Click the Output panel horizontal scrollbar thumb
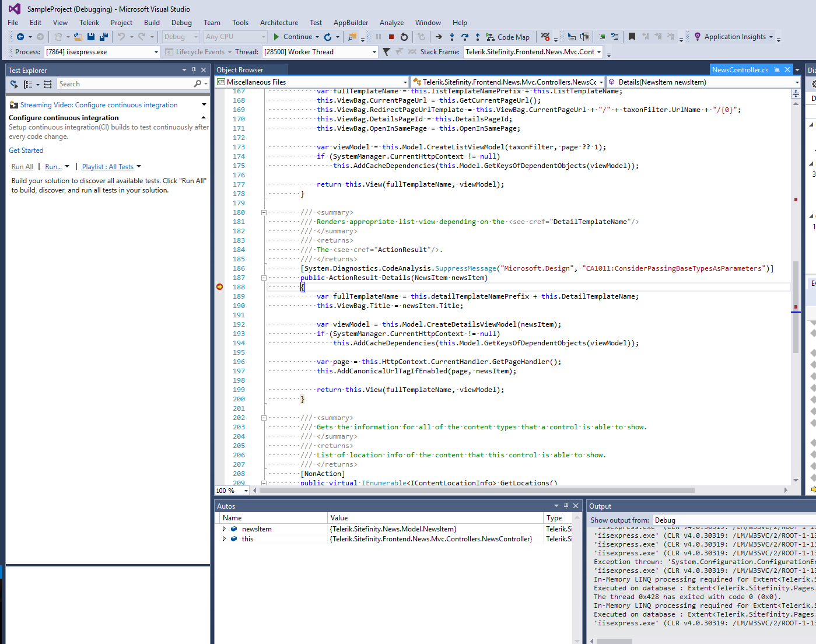 pos(614,641)
